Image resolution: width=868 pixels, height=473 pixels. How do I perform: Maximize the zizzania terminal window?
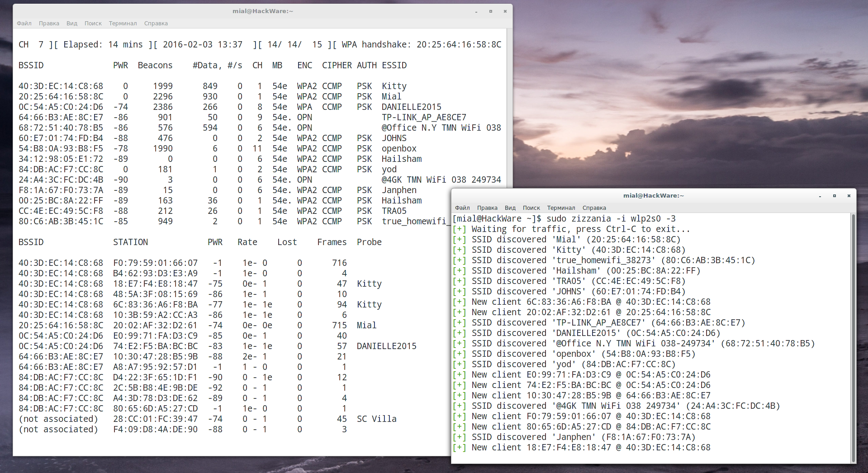pyautogui.click(x=835, y=196)
